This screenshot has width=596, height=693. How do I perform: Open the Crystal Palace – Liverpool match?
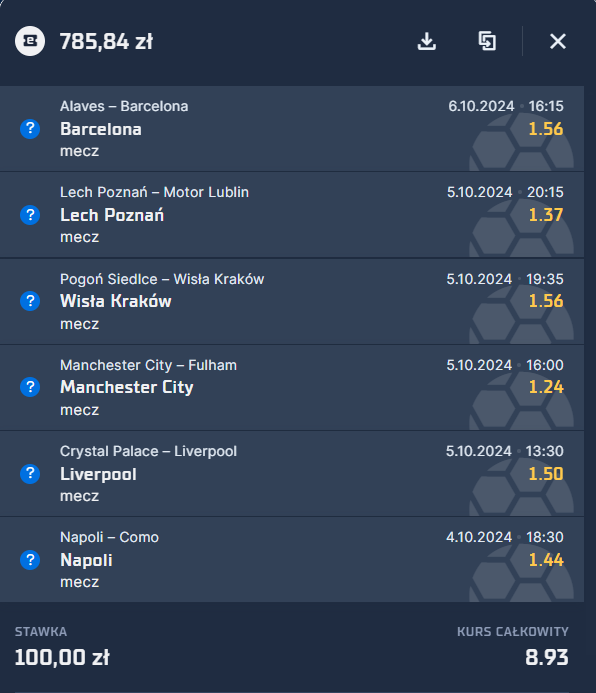(148, 451)
